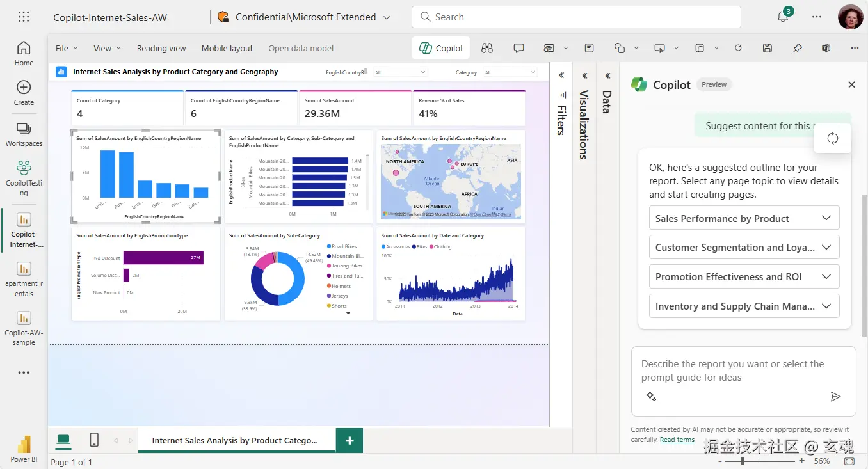Expand the Visualizations pane
The width and height of the screenshot is (868, 469).
pos(584,76)
